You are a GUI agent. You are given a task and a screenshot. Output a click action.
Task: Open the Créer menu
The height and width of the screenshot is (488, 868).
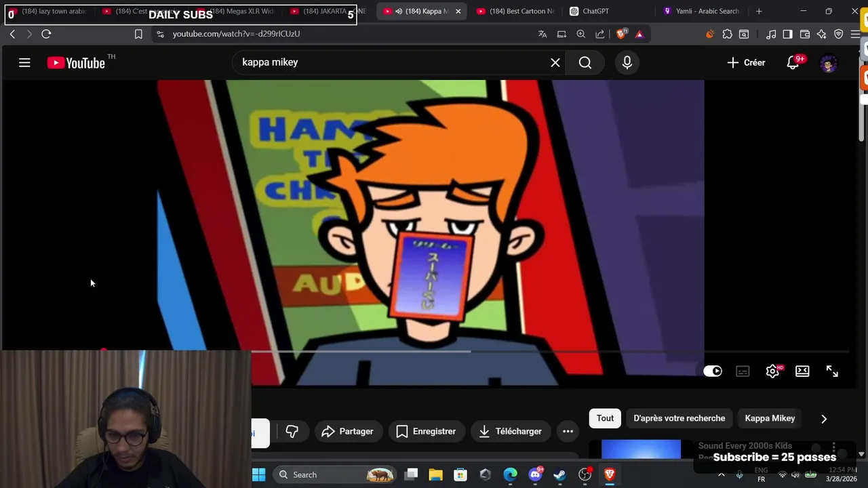(x=746, y=62)
